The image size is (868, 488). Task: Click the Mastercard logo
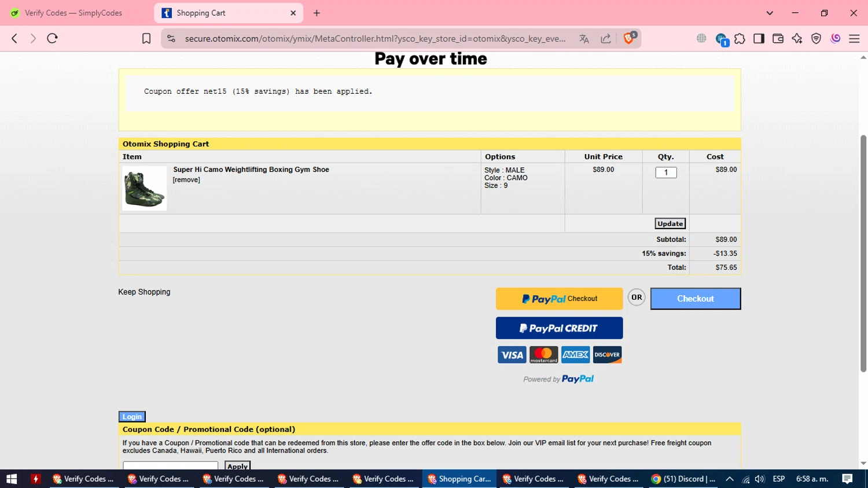pos(544,355)
